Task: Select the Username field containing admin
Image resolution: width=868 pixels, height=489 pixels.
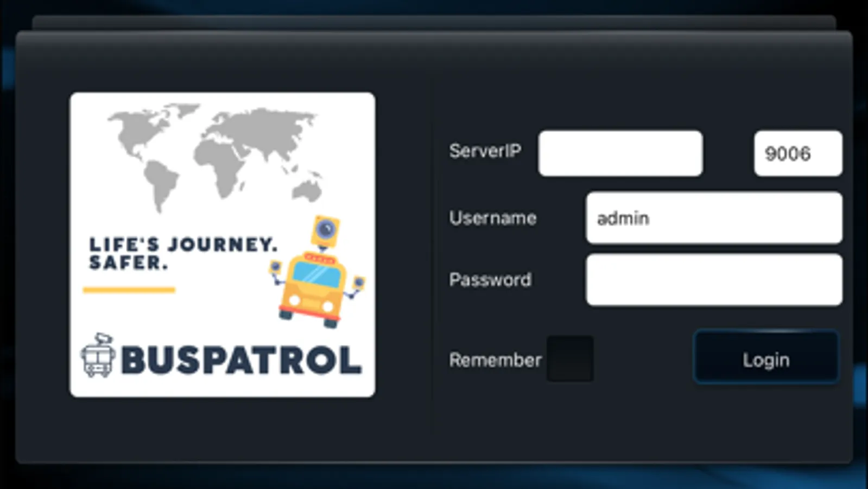Action: pos(714,218)
